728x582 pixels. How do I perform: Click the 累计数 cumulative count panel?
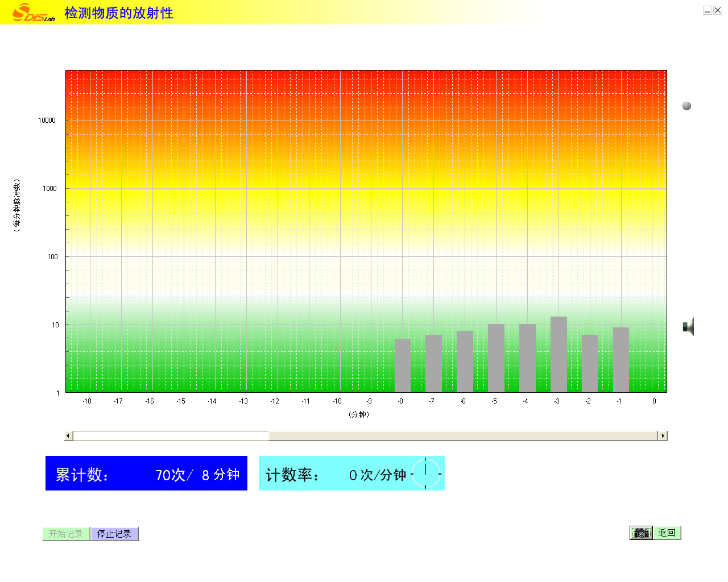pos(146,473)
